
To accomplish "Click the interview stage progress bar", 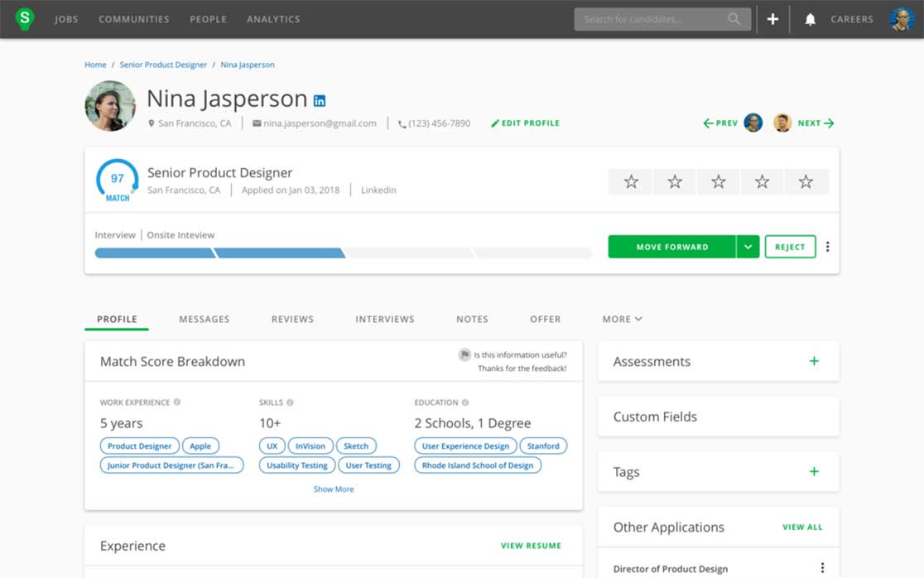I will pyautogui.click(x=343, y=253).
